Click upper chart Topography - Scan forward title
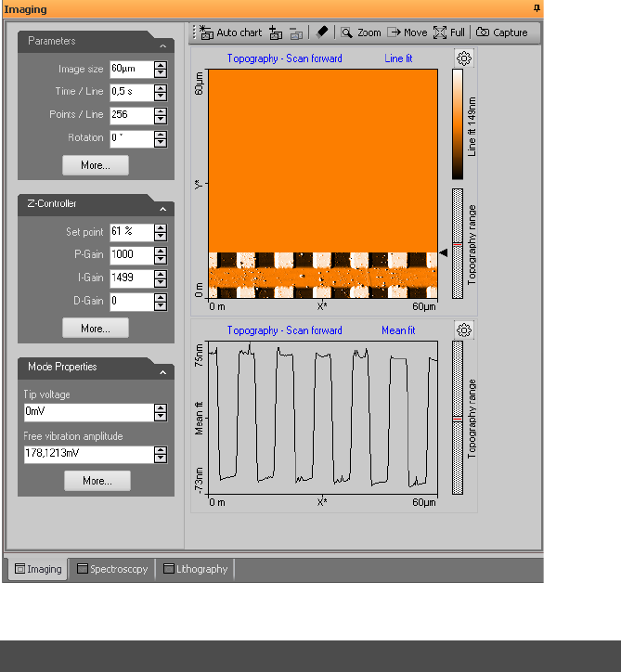This screenshot has height=672, width=621. click(x=285, y=58)
